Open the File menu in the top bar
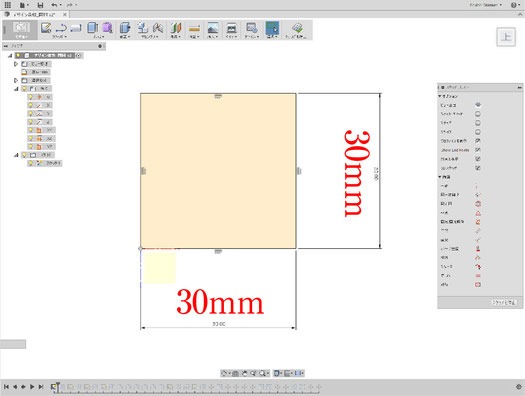The width and height of the screenshot is (525, 396). (x=24, y=5)
